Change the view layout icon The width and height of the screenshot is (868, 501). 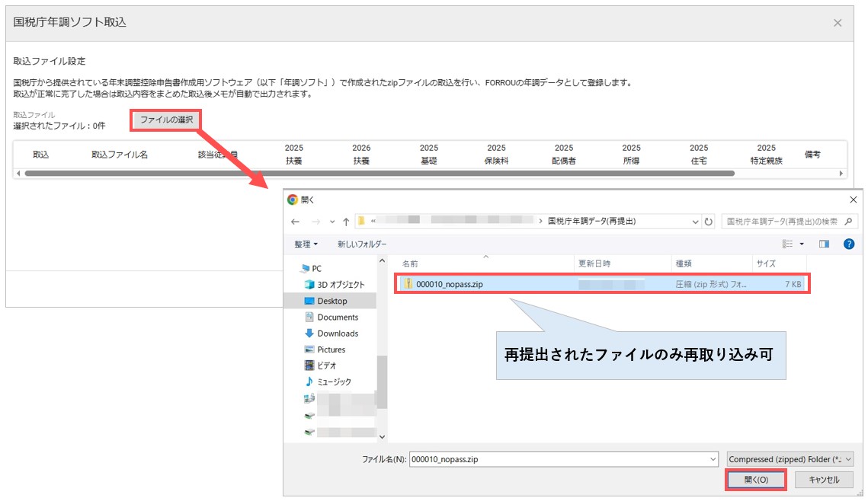coord(787,244)
